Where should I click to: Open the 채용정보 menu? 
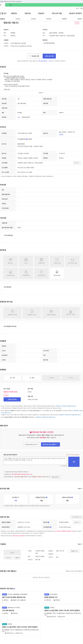tap(14, 13)
